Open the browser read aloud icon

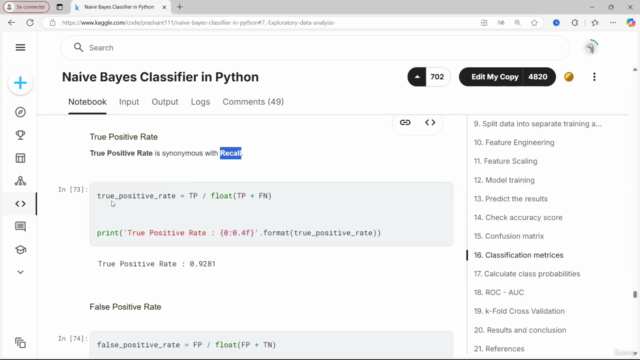click(501, 23)
